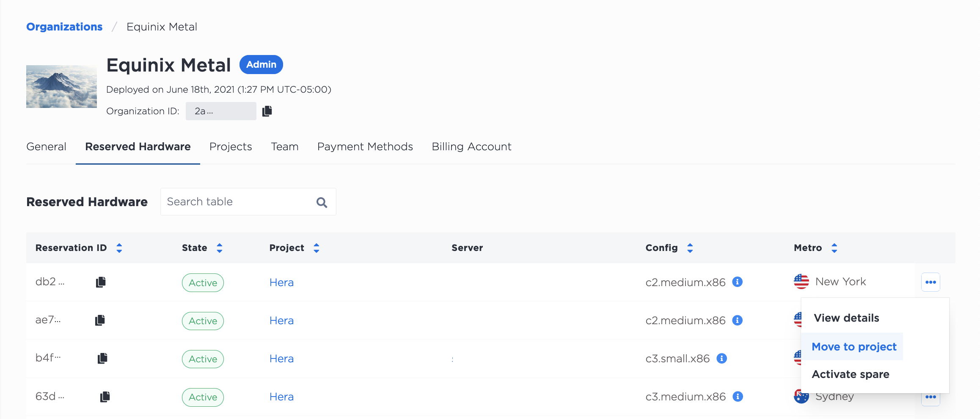Copy reservation ID b4f
The height and width of the screenshot is (419, 980).
(x=102, y=358)
